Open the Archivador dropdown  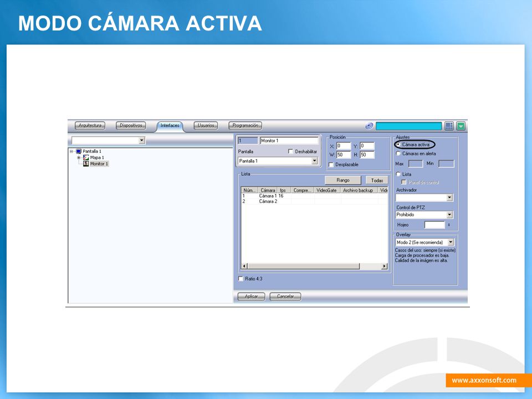pyautogui.click(x=449, y=197)
